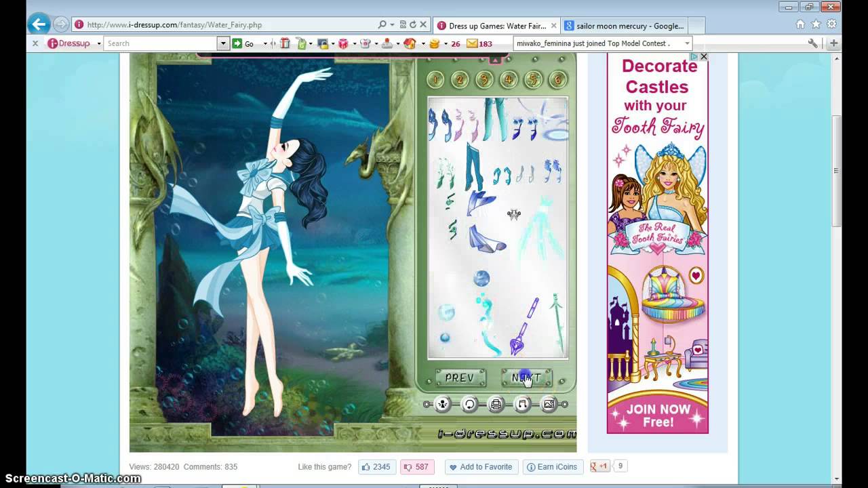The image size is (868, 488).
Task: Select clothing category 4 button
Action: pyautogui.click(x=509, y=80)
